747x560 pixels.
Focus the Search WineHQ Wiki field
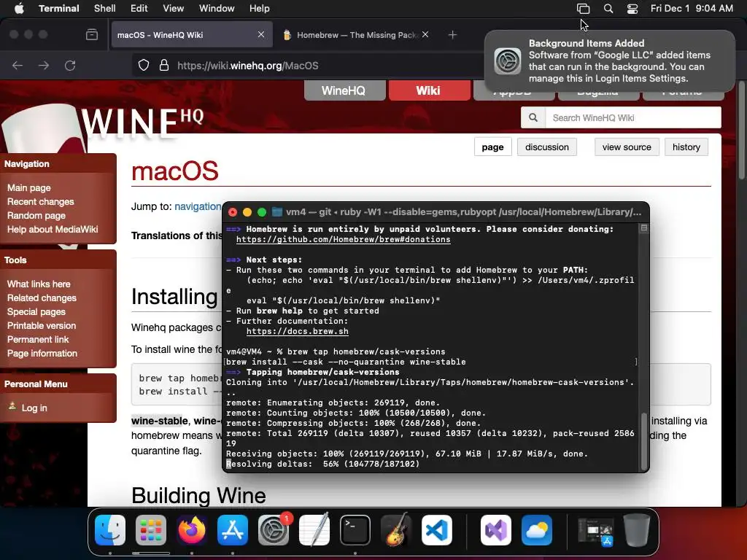pos(633,117)
